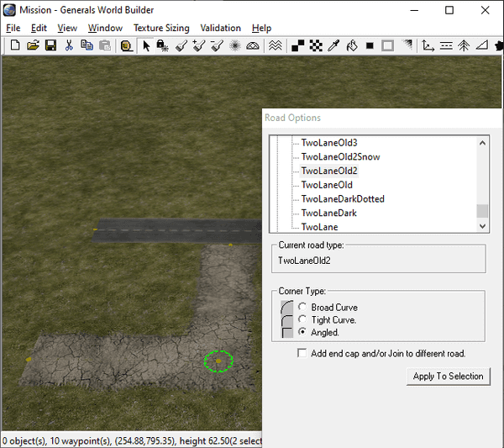Select the brush with plus sign

tap(199, 45)
